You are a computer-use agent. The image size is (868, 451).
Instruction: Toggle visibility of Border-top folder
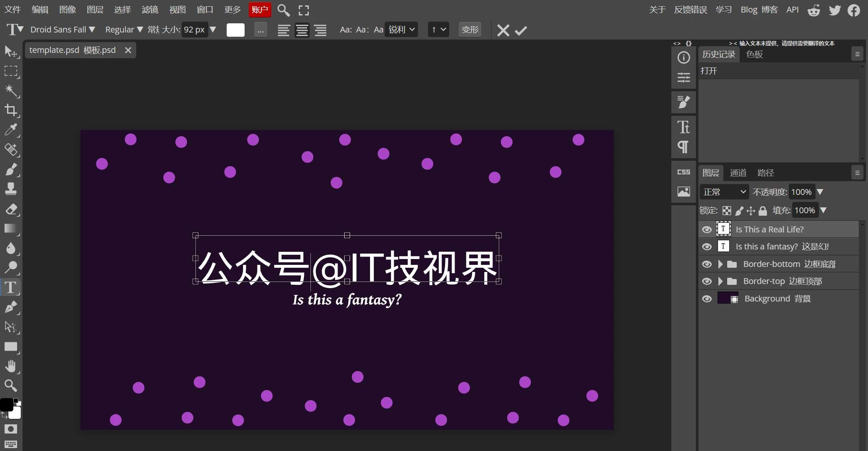[707, 281]
